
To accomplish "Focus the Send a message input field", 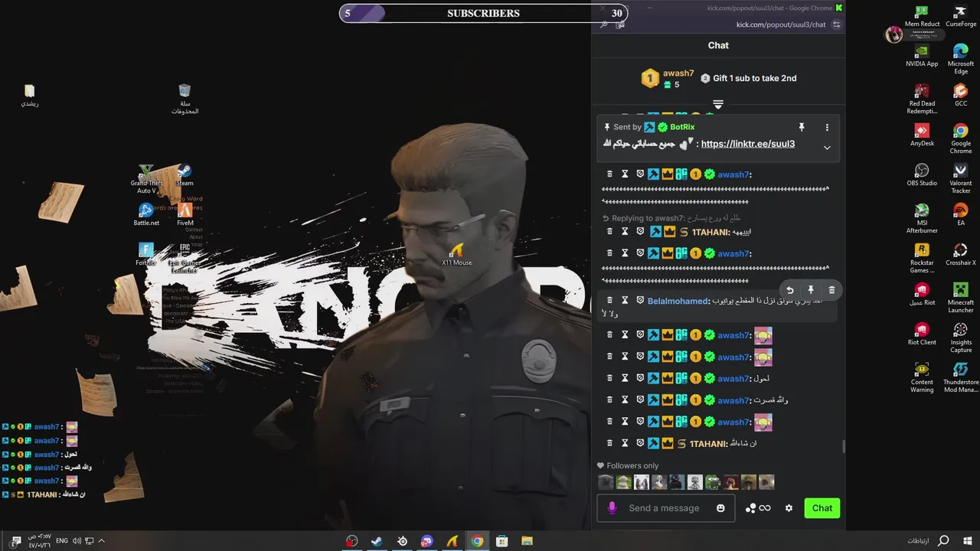I will tap(664, 508).
